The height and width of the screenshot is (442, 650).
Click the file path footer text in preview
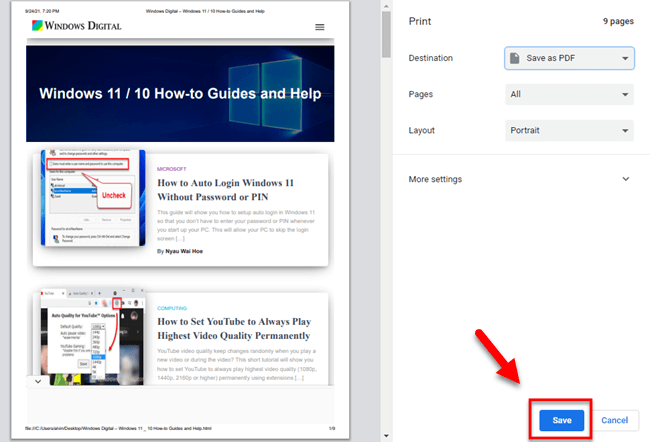[118, 428]
